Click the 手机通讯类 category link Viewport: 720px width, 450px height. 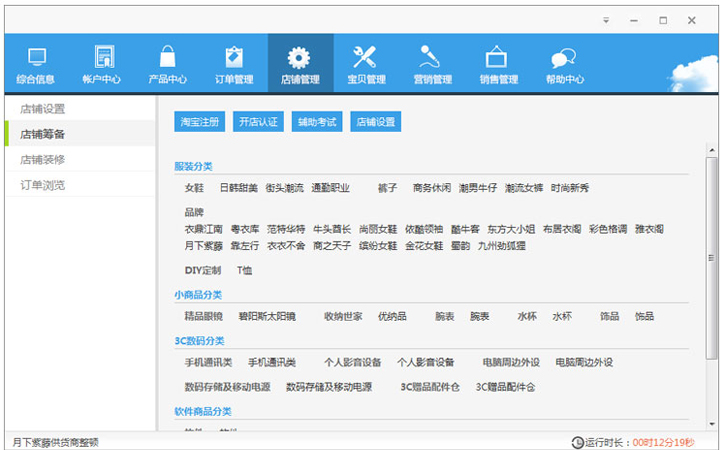(208, 362)
